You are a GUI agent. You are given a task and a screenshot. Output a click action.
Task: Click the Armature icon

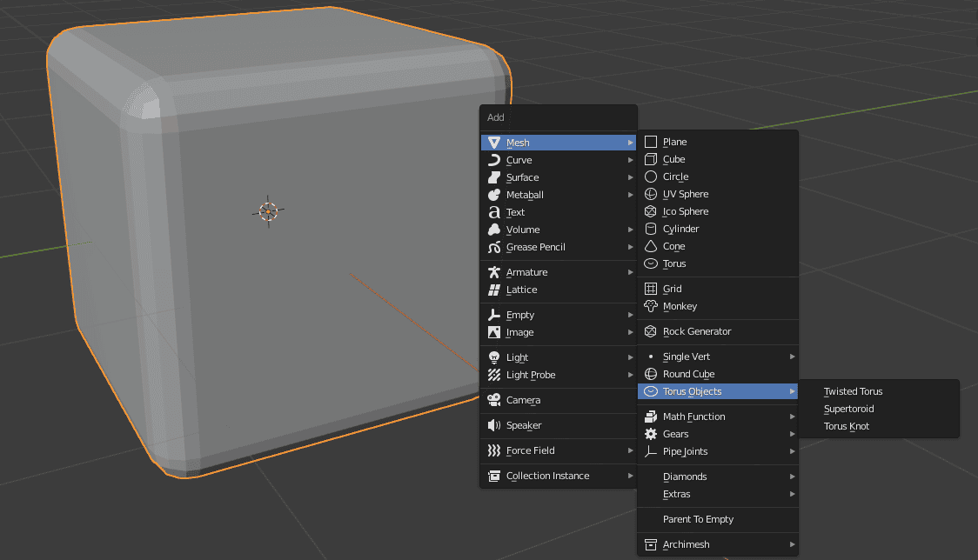[496, 271]
